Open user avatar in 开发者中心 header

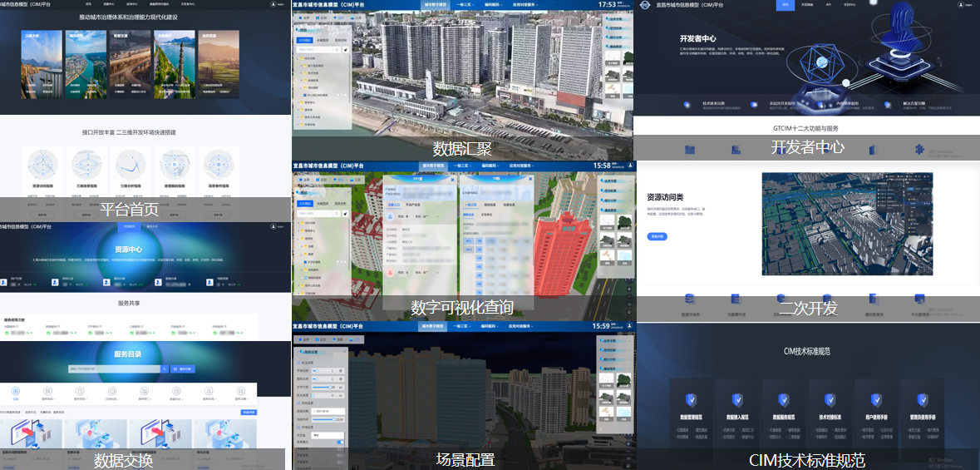click(x=959, y=4)
